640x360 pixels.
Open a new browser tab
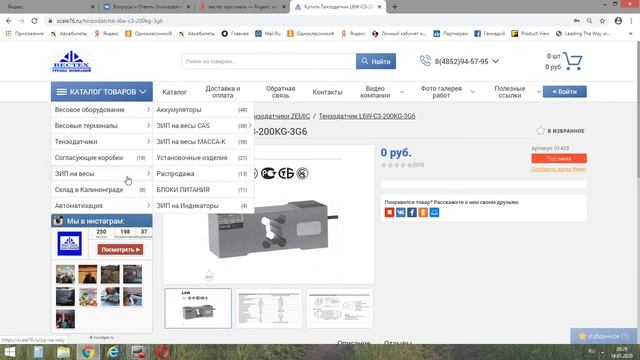pos(394,7)
